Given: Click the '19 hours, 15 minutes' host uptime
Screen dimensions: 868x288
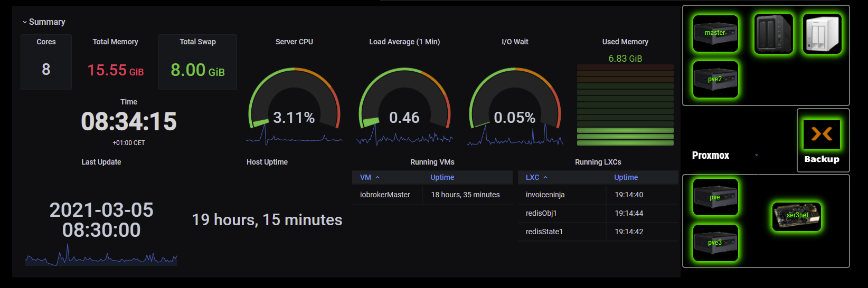Looking at the screenshot, I should coord(267,219).
